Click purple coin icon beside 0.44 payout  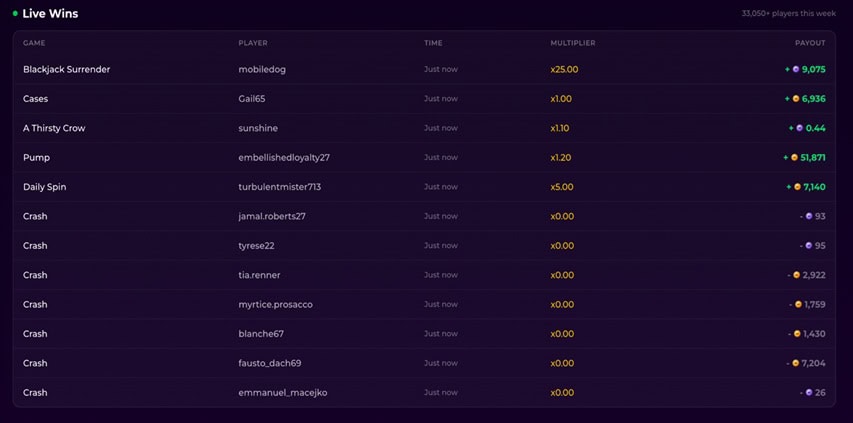799,128
